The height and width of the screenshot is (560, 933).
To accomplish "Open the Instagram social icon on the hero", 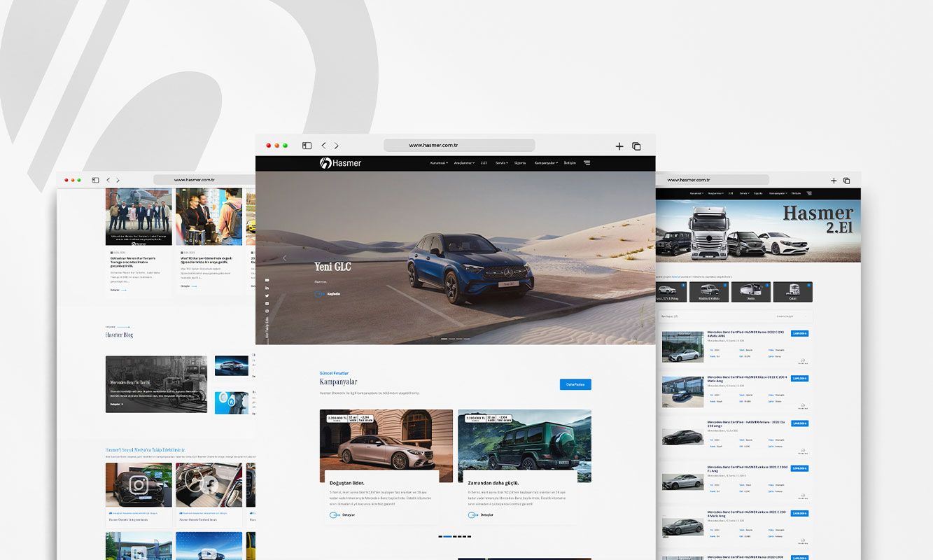I will click(267, 311).
